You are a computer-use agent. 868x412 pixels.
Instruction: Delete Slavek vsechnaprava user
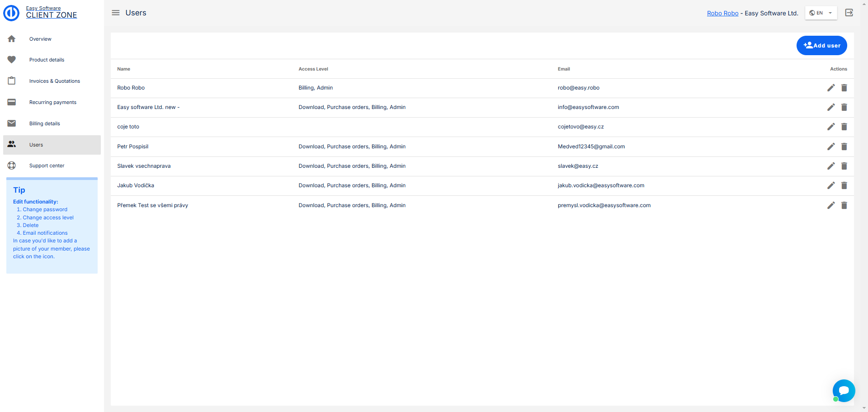pos(844,166)
